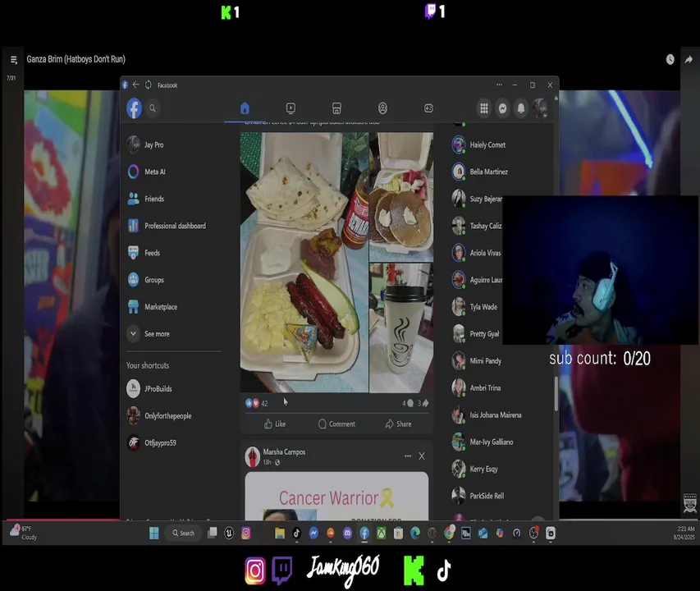
Task: Open the Facebook window's three-dot menu
Action: pyautogui.click(x=499, y=85)
